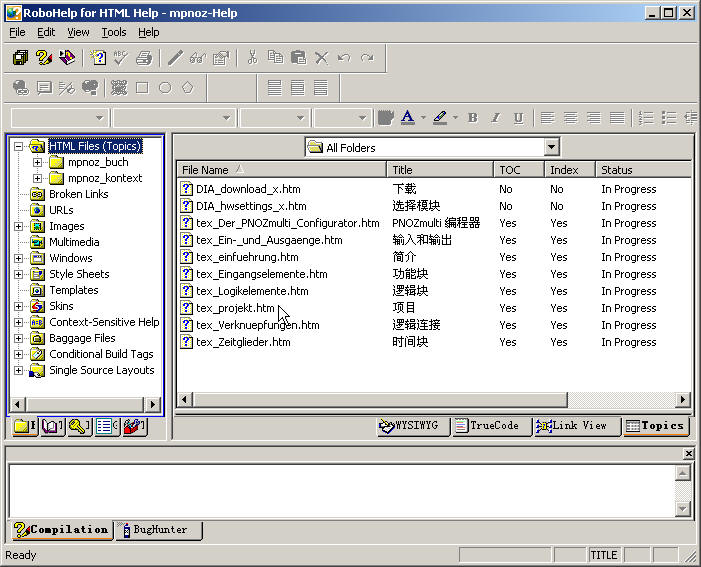
Task: Click the Properties toolbar icon
Action: coord(221,58)
